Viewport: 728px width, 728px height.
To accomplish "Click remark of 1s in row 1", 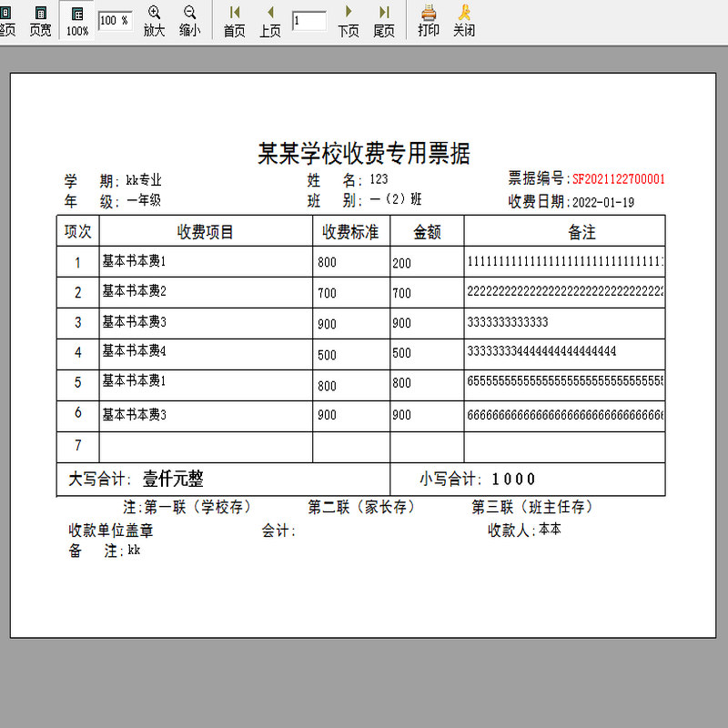I will (x=565, y=261).
